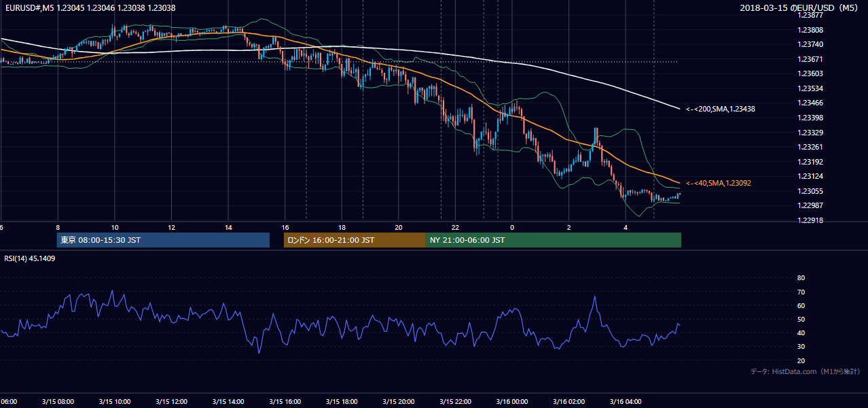Click the '3/16 00:00' bottom date label

coord(511,401)
